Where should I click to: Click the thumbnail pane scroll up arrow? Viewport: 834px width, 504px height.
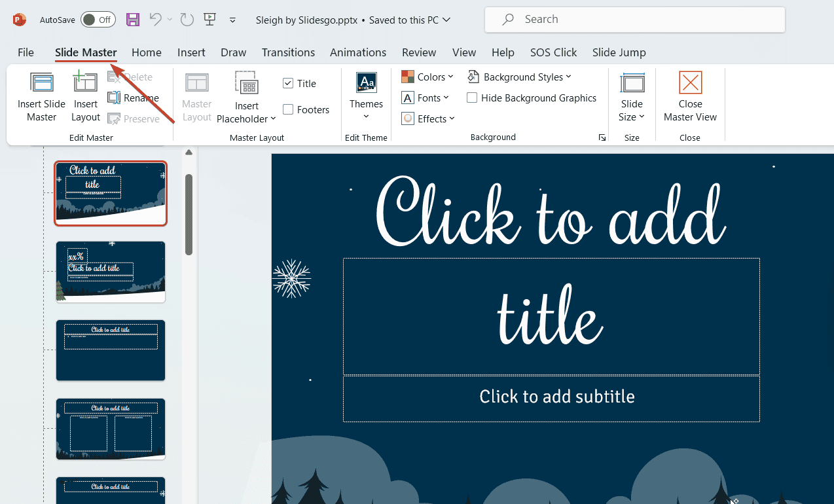click(x=189, y=153)
